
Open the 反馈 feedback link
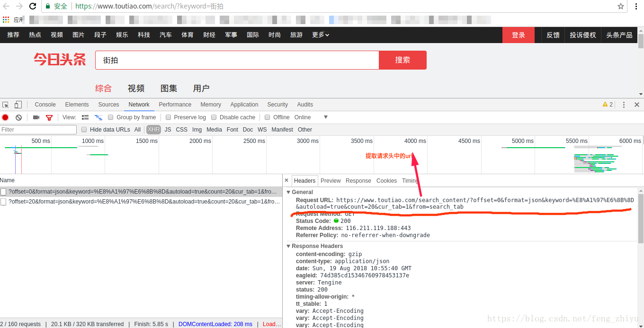tap(553, 35)
